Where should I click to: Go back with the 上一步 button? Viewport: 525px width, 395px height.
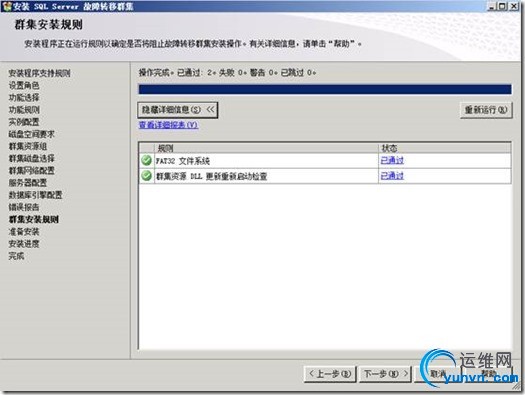(330, 374)
